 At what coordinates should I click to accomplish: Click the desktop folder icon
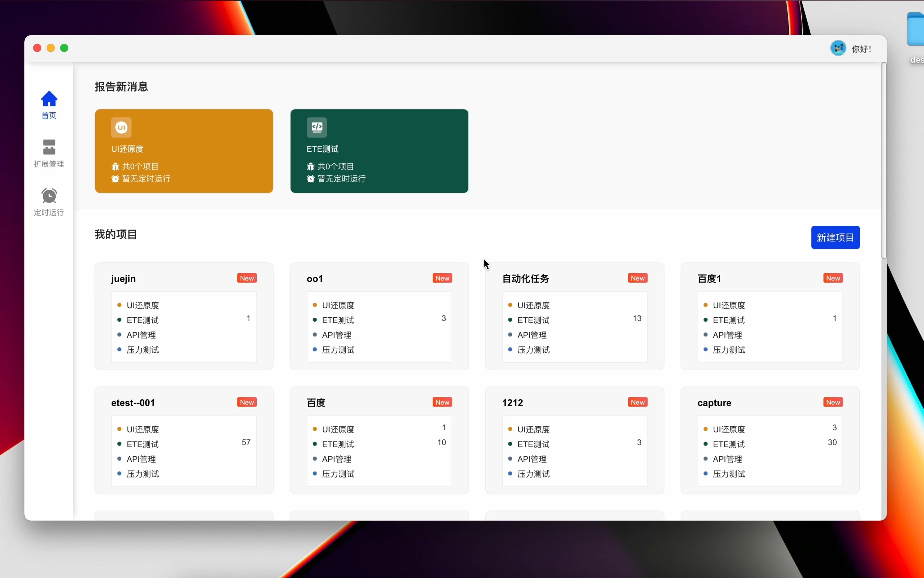(916, 29)
